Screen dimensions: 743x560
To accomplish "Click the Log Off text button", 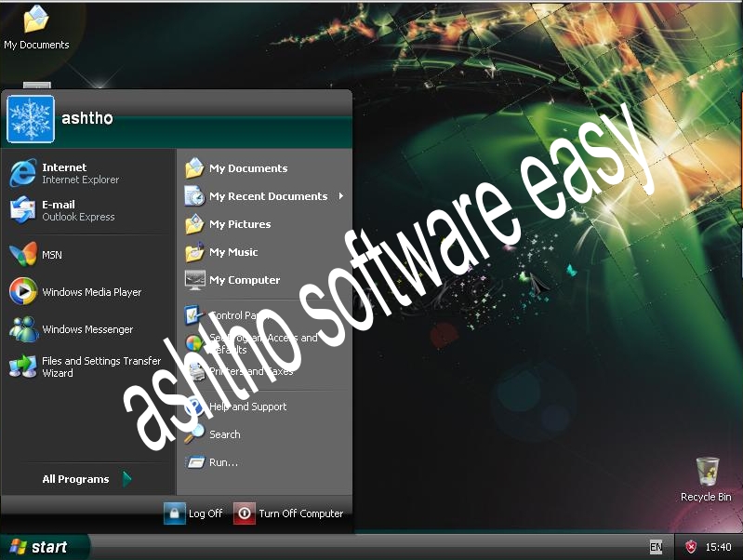I will [x=206, y=513].
